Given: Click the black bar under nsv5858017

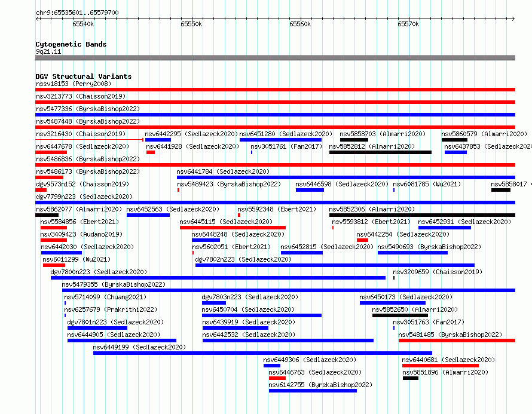Looking at the screenshot, I should click(x=501, y=190).
